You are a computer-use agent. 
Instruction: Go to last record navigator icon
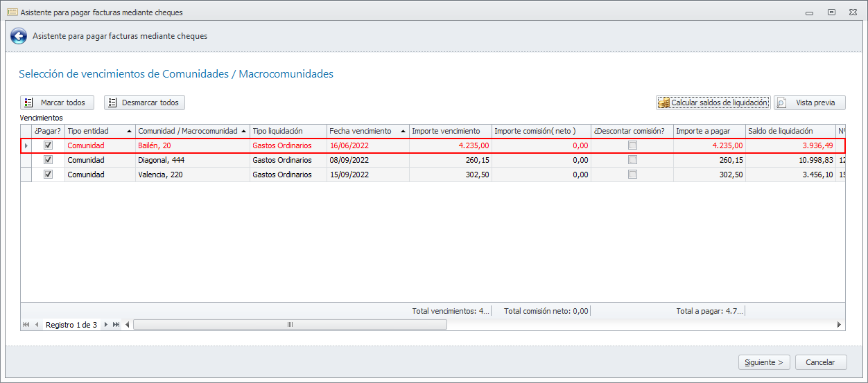(x=116, y=324)
